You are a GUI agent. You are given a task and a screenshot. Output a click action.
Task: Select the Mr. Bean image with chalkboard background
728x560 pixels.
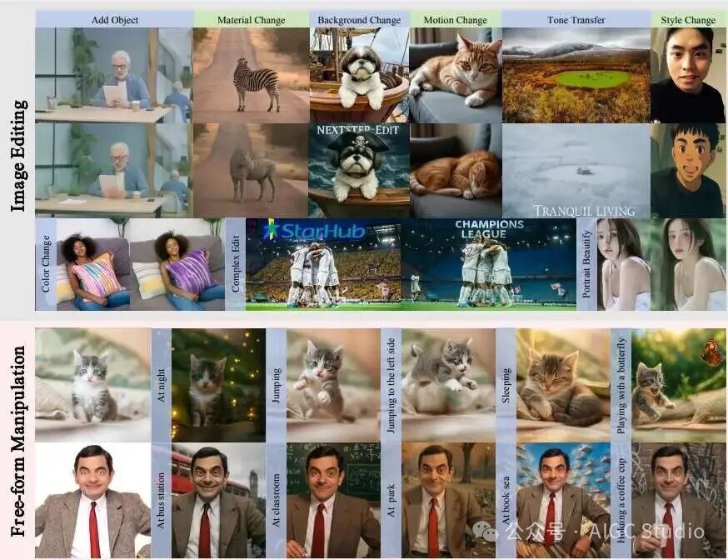click(333, 500)
